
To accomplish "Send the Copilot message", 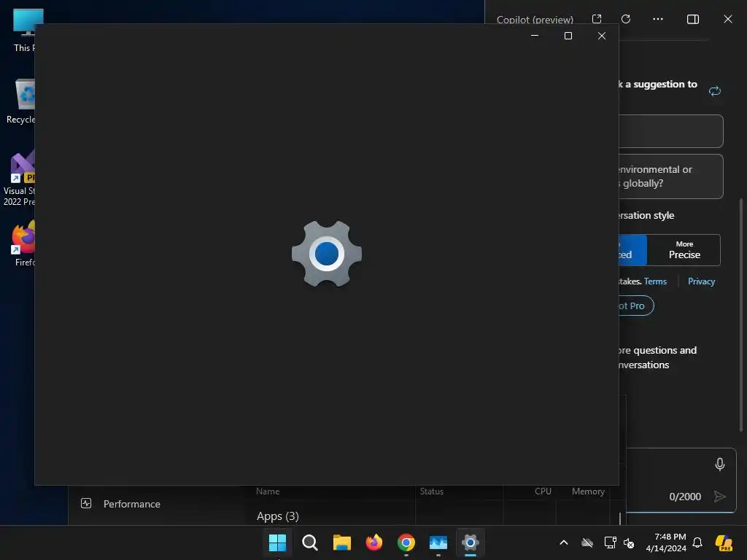I will pos(720,497).
